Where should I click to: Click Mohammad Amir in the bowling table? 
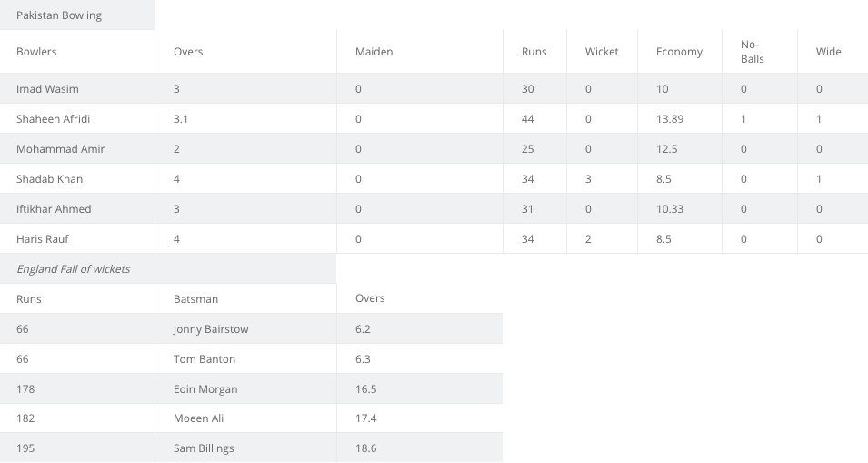pos(60,148)
